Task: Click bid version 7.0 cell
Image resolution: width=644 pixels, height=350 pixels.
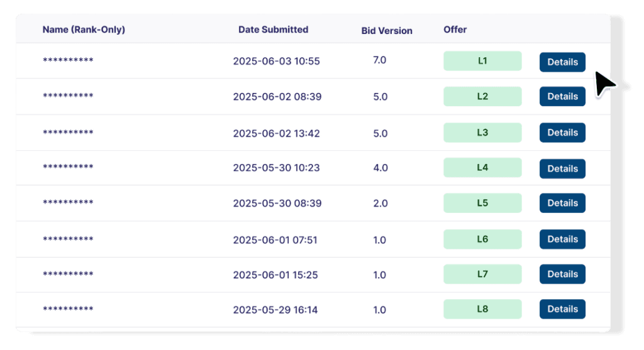Action: (x=380, y=60)
